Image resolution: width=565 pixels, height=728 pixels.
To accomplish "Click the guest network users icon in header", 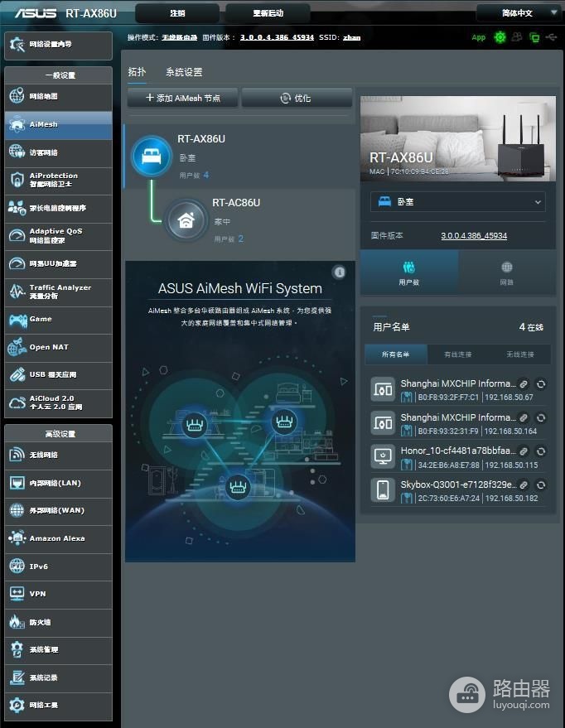I will [517, 37].
